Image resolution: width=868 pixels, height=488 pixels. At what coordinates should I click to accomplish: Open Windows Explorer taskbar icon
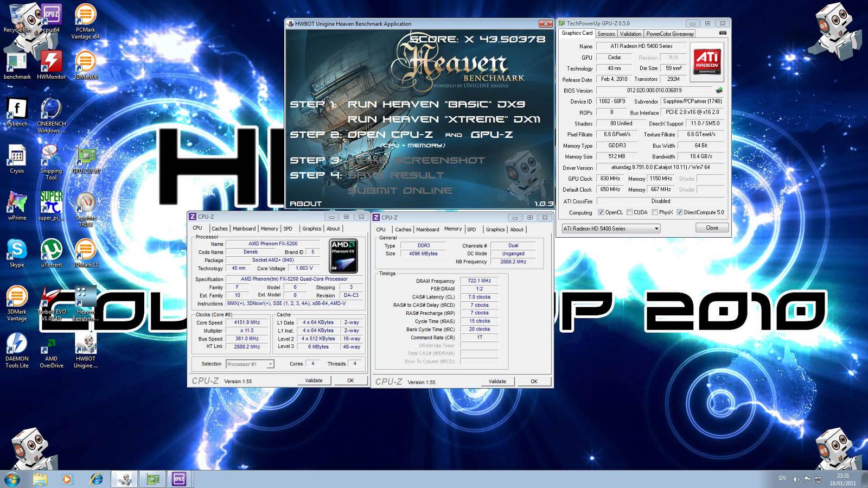tap(40, 479)
